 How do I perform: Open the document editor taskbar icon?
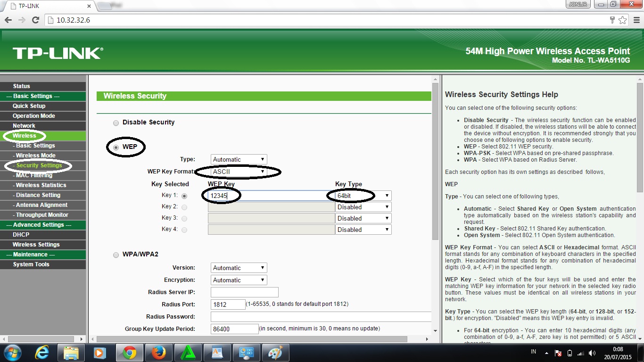tap(217, 353)
